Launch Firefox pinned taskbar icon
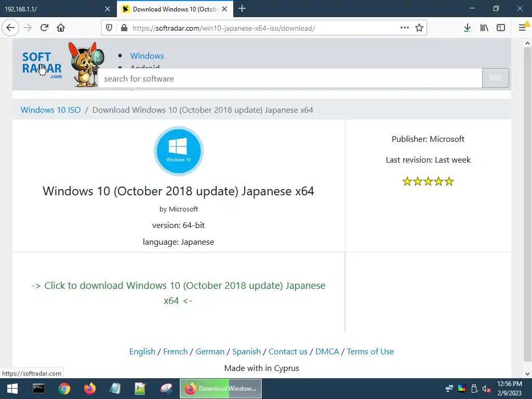Image resolution: width=532 pixels, height=399 pixels. [89, 389]
